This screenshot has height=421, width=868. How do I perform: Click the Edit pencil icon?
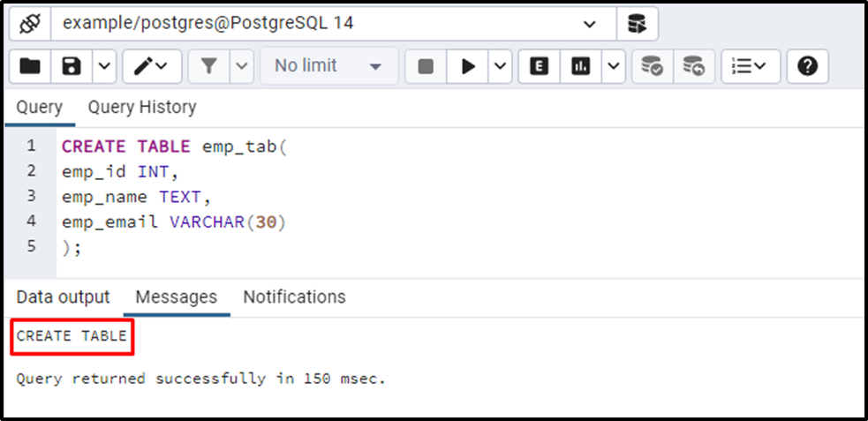pyautogui.click(x=152, y=66)
